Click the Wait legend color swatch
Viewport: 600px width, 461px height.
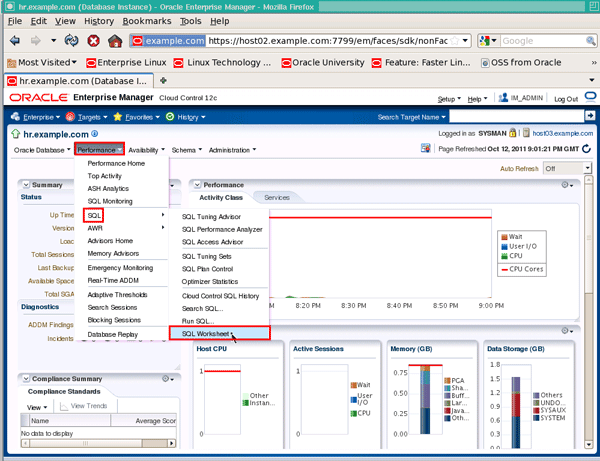(503, 237)
